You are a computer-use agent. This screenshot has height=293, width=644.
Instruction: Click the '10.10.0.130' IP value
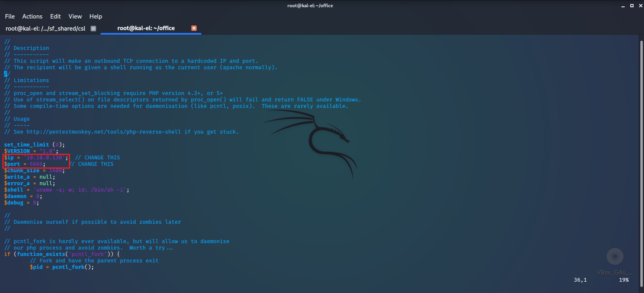[x=44, y=157]
